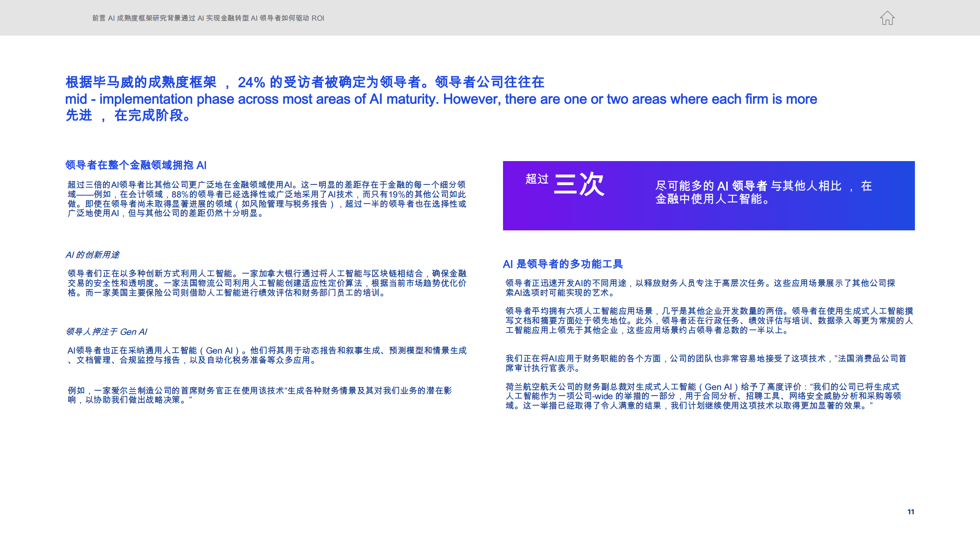Click the italic subheading 领导人押注于 Gen AI
980x551 pixels.
click(x=106, y=332)
